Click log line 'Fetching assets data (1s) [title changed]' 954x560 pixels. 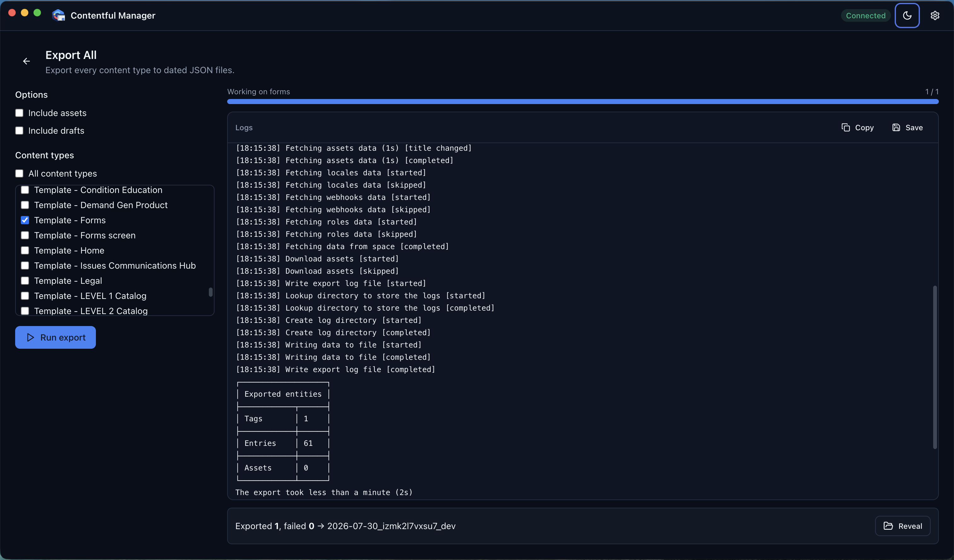tap(354, 148)
